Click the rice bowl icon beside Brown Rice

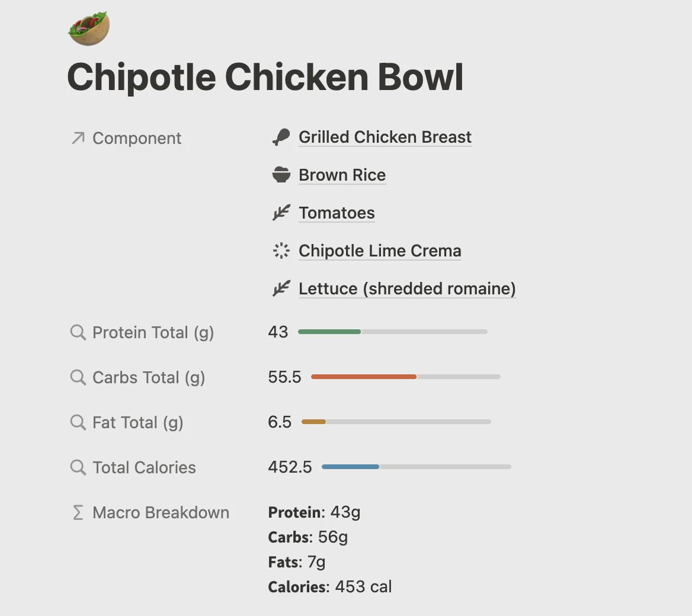(x=281, y=175)
